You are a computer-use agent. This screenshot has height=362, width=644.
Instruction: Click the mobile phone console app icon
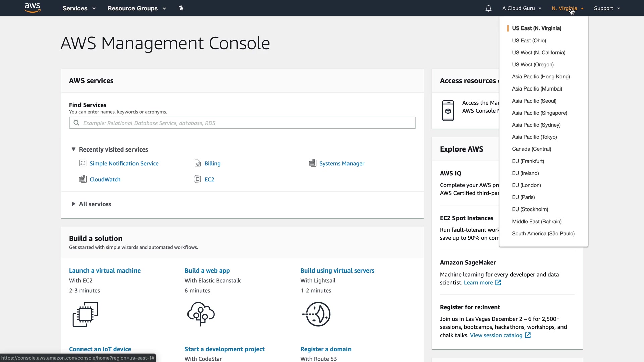tap(448, 111)
